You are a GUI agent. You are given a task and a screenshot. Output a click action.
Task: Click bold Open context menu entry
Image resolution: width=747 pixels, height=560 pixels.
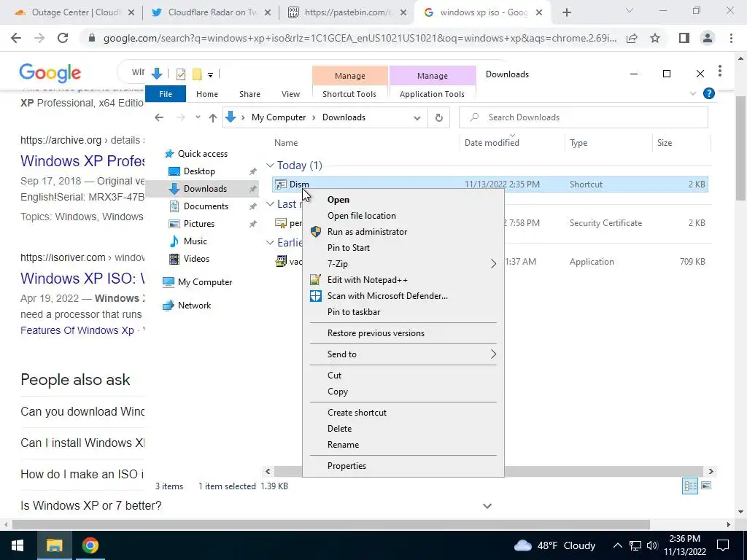tap(403, 200)
